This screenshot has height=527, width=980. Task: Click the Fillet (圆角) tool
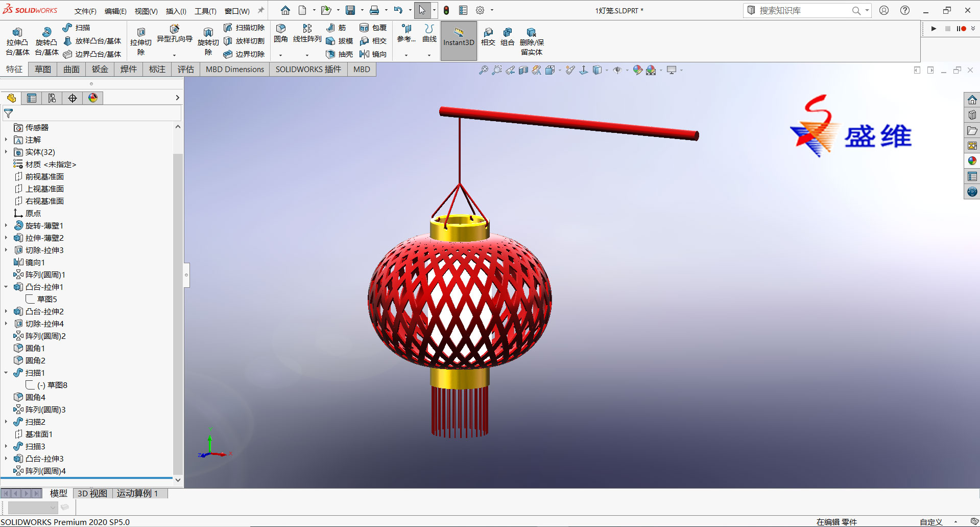tap(281, 33)
